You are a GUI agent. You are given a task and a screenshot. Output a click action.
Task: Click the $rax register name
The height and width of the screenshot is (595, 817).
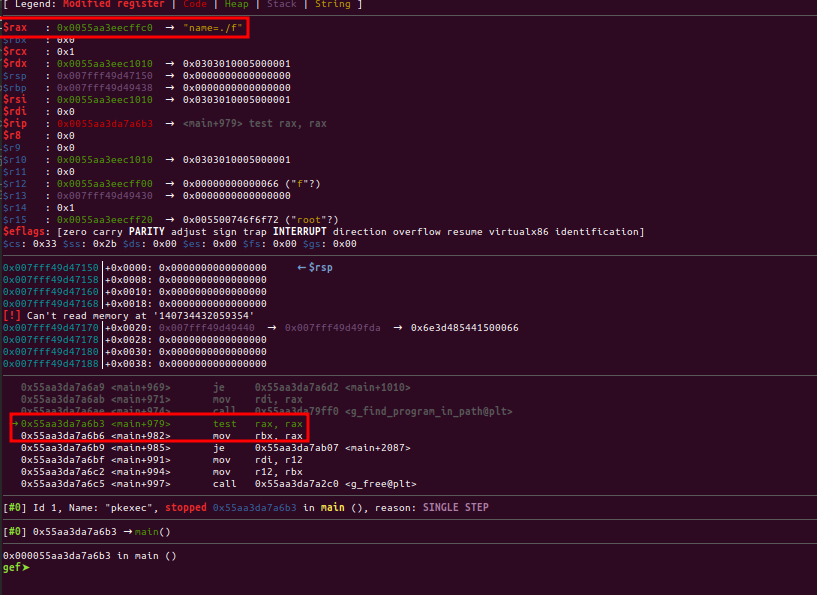point(15,27)
